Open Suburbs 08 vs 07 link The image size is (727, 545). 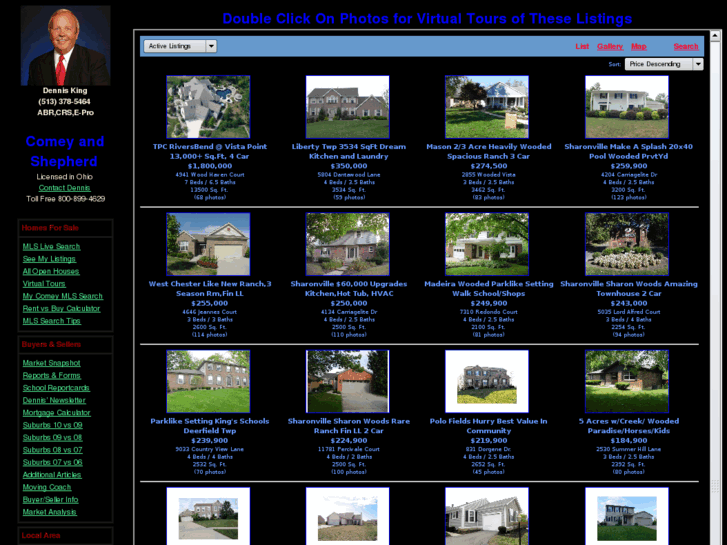pos(52,450)
